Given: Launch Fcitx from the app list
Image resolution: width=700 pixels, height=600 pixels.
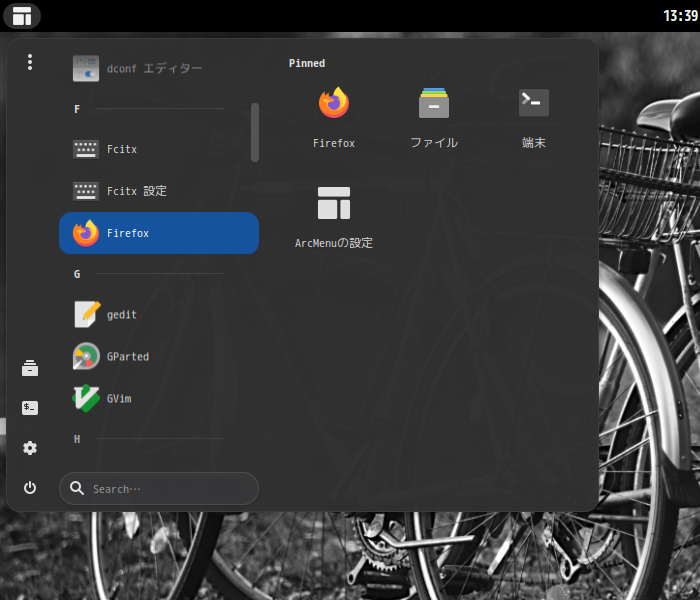Looking at the screenshot, I should click(159, 149).
